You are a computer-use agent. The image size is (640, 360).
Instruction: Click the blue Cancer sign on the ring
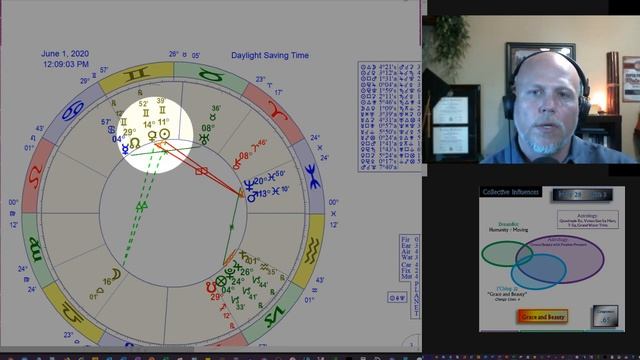[72, 111]
